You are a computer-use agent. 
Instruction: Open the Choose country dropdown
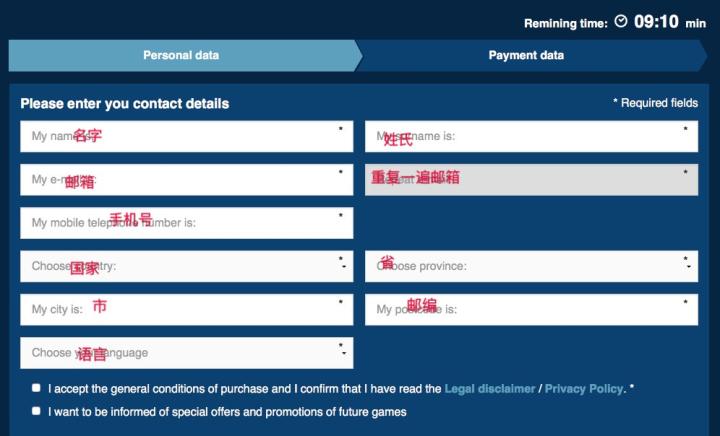pos(186,266)
